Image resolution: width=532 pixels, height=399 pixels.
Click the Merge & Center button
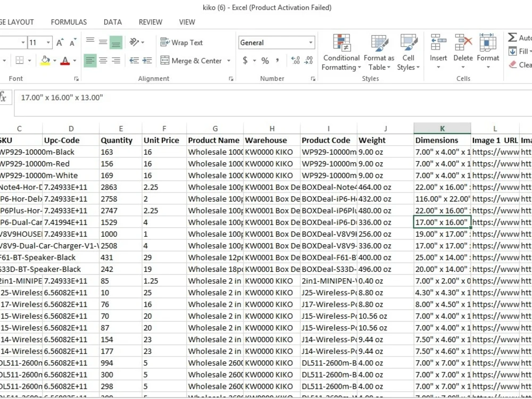[x=190, y=61]
